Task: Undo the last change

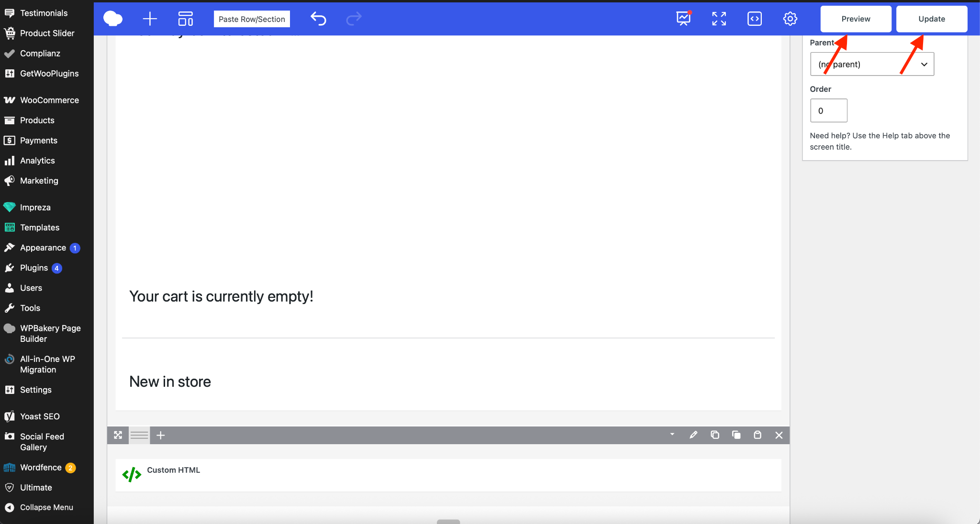Action: [318, 19]
